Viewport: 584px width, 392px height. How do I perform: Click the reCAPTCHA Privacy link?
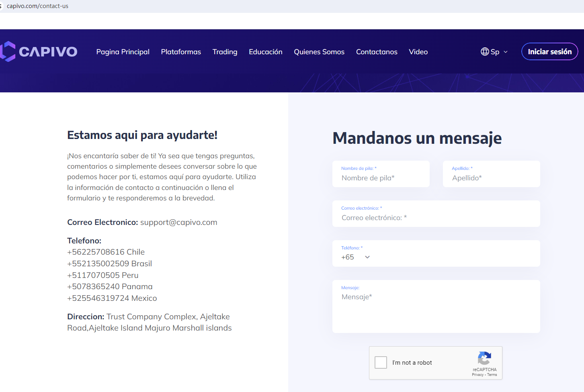point(477,375)
